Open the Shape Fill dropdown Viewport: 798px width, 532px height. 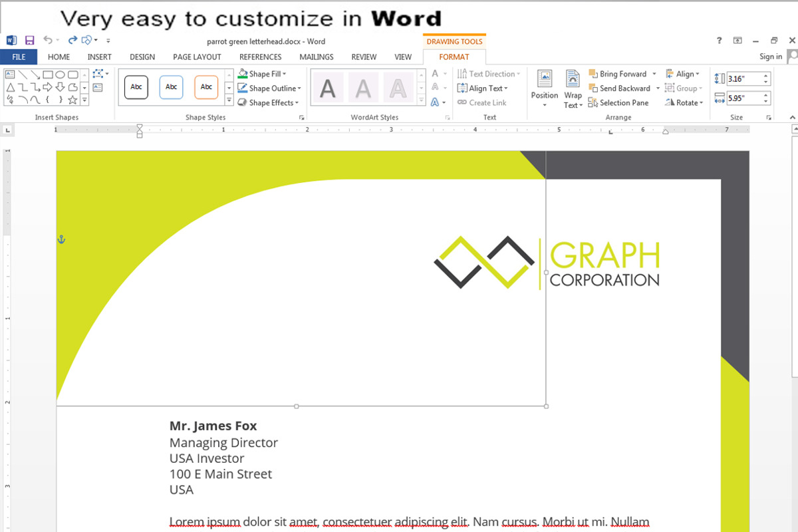tap(262, 74)
